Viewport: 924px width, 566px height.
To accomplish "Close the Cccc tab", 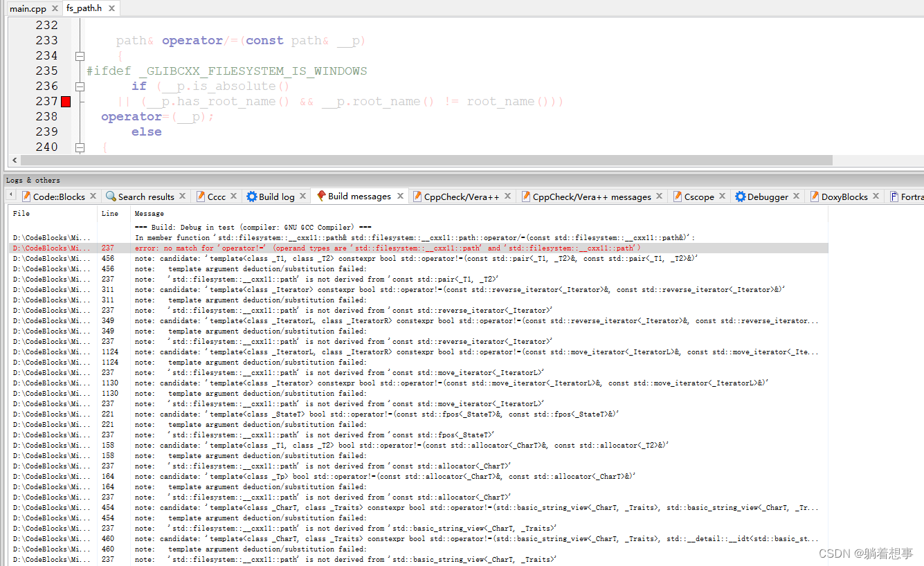I will [x=234, y=197].
